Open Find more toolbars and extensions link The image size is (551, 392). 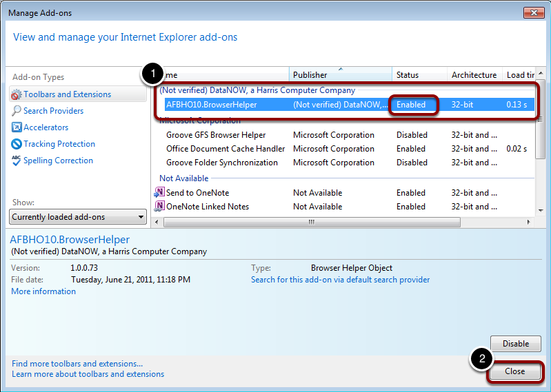pyautogui.click(x=77, y=364)
